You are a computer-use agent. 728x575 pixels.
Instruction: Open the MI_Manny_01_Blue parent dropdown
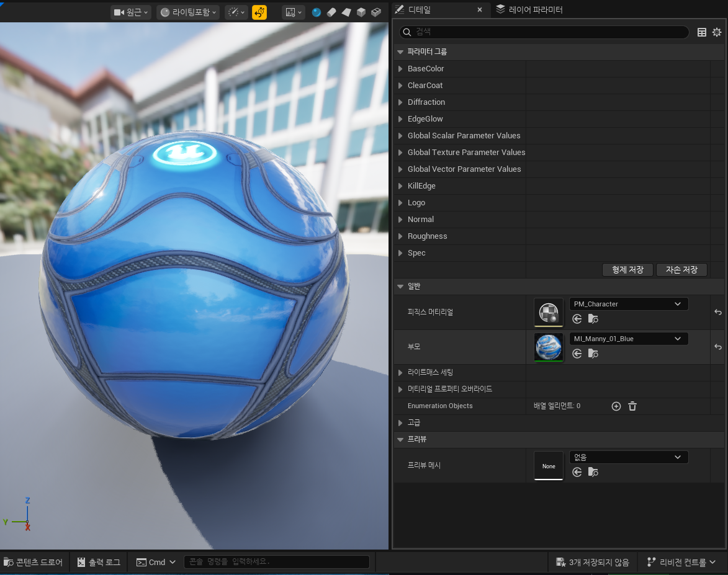tap(629, 339)
